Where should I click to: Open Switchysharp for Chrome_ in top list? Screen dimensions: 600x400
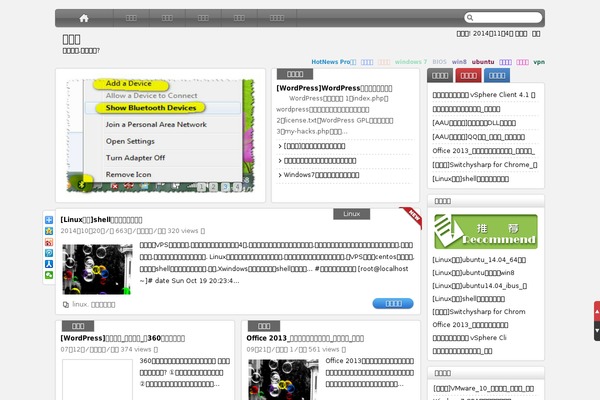(485, 165)
